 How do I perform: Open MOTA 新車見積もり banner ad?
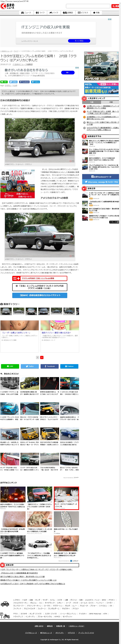pyautogui.click(x=101, y=88)
